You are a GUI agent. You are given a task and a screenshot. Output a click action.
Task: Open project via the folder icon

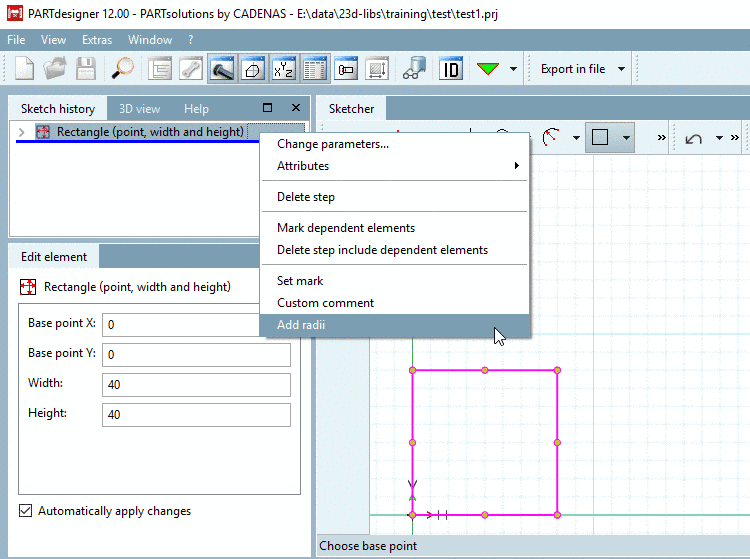click(55, 69)
